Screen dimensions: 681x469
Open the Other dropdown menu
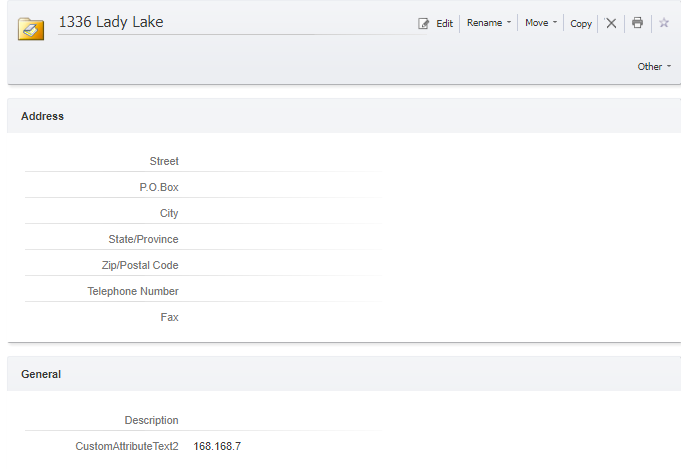pos(654,66)
